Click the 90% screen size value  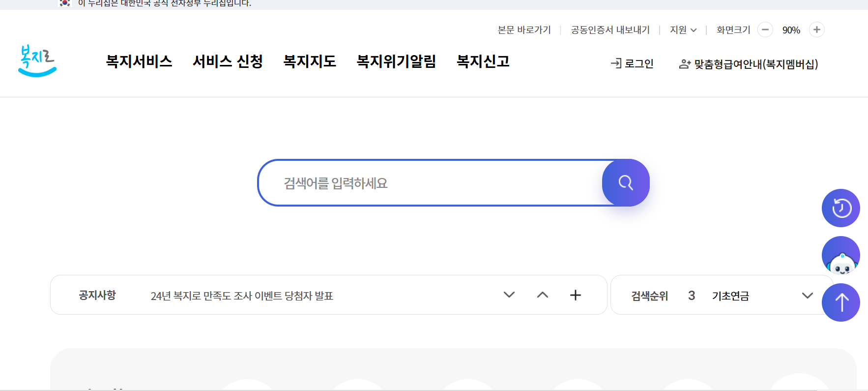[x=791, y=30]
